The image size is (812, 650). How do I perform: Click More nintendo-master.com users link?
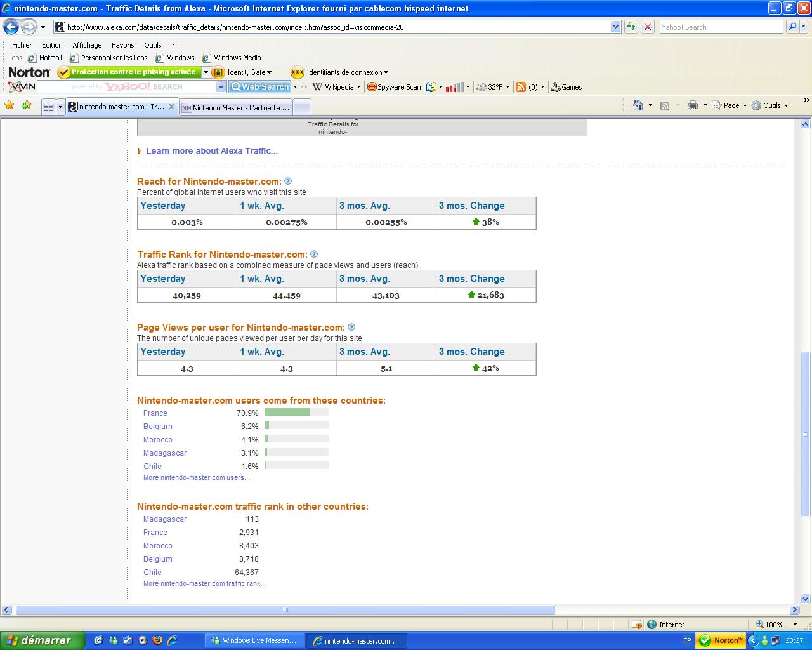click(197, 477)
